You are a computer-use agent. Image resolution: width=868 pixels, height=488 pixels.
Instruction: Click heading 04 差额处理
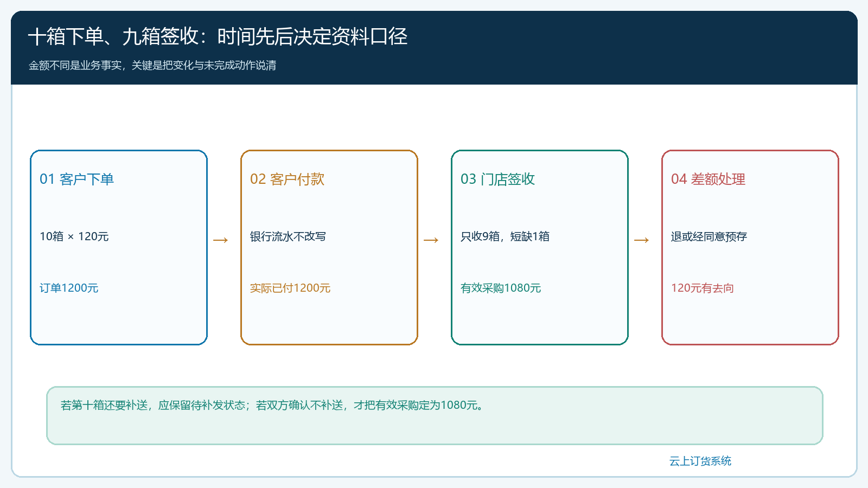click(x=708, y=179)
